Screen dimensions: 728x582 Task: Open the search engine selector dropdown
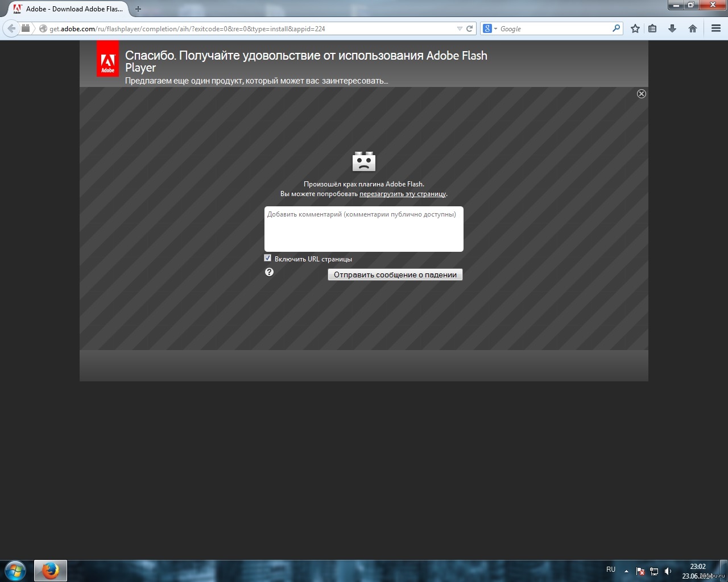(489, 28)
